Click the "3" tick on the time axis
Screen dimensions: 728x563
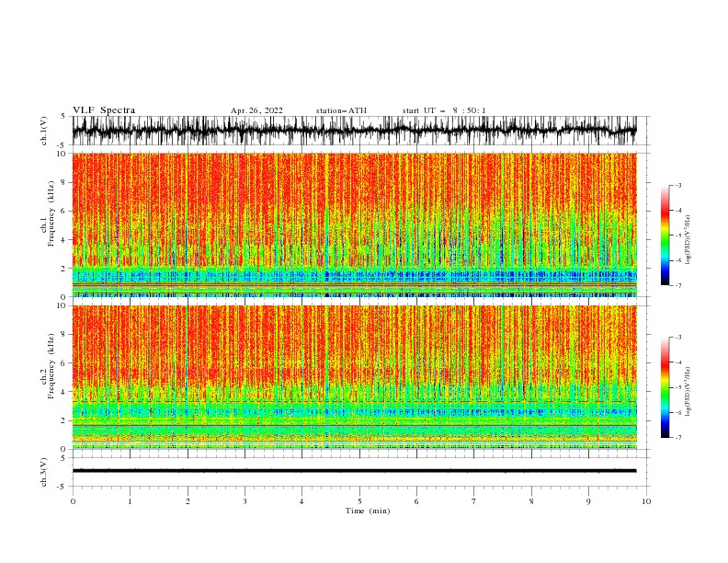[245, 501]
